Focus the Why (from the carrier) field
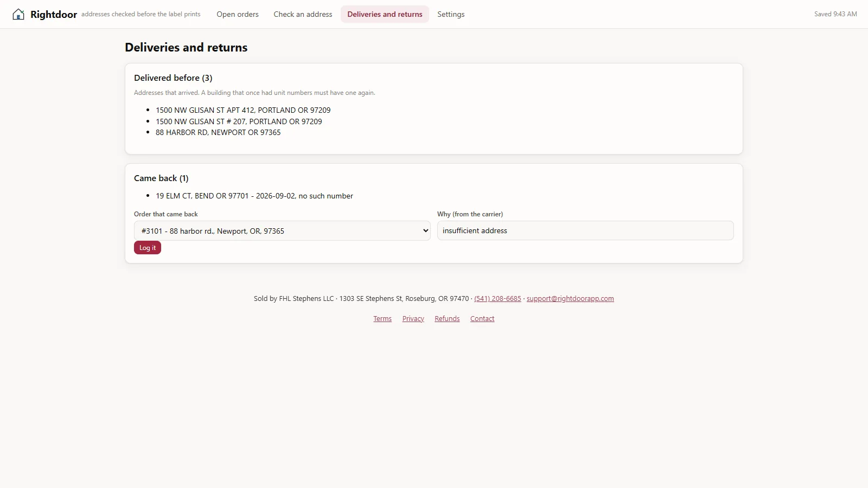This screenshot has height=488, width=868. pos(585,230)
